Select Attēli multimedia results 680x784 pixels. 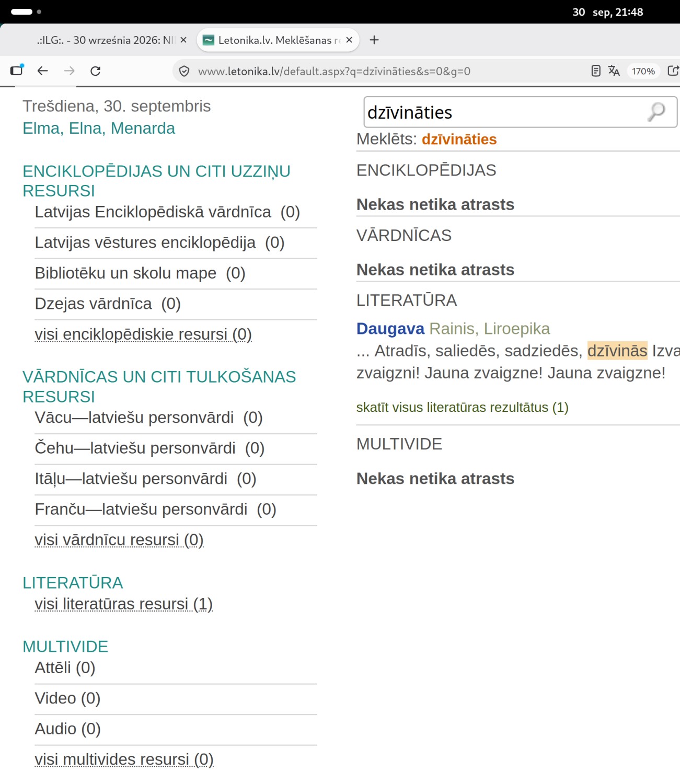pos(65,667)
